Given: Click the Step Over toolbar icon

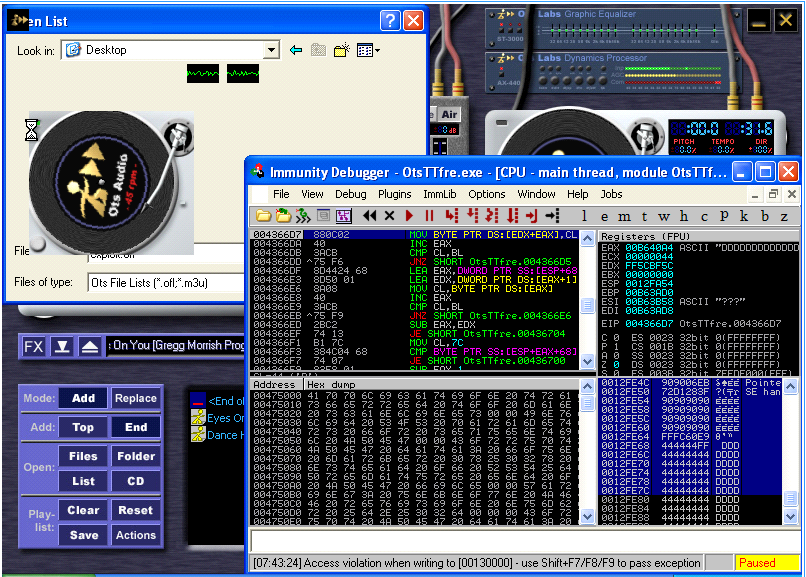Looking at the screenshot, I should coord(472,216).
